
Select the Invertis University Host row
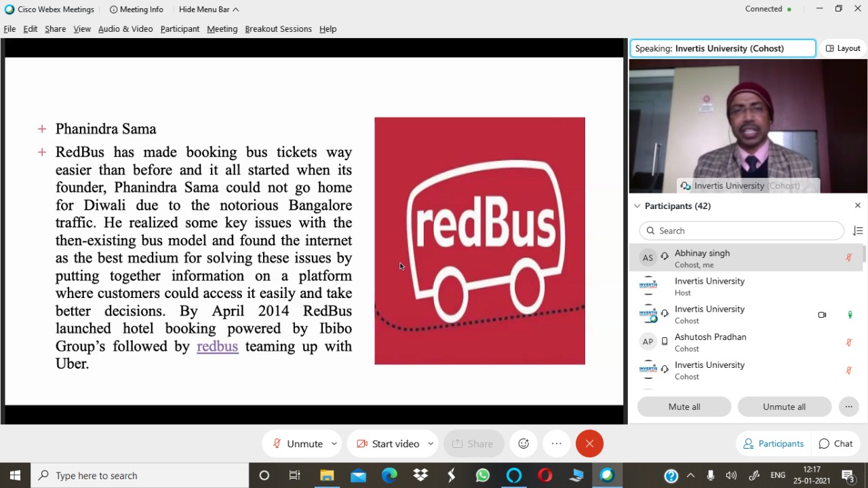coord(746,286)
